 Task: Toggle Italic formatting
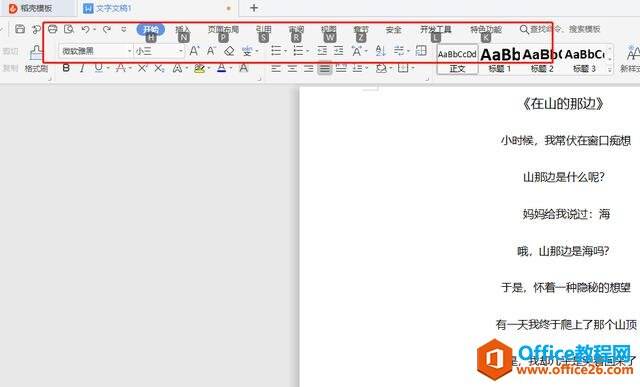coord(82,68)
